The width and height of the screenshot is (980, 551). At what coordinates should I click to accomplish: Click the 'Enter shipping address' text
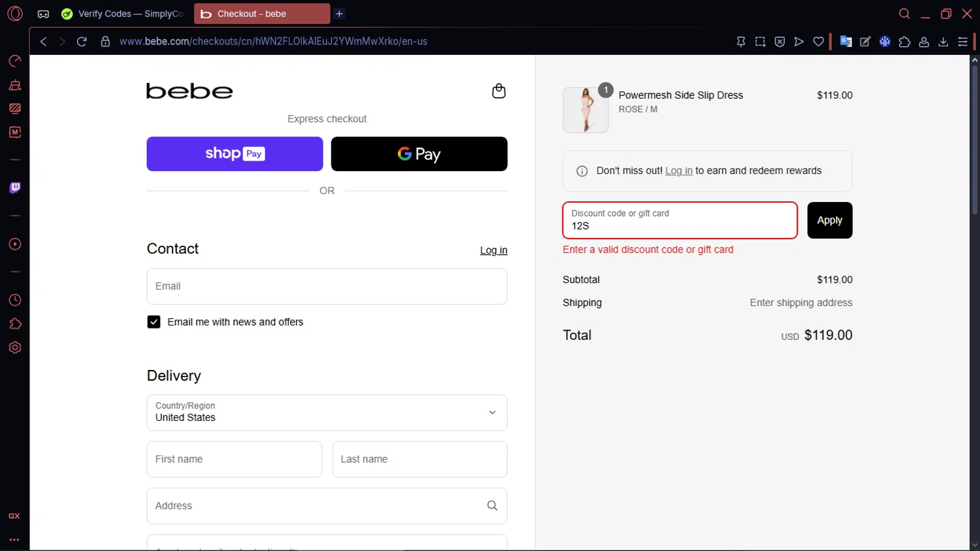801,303
